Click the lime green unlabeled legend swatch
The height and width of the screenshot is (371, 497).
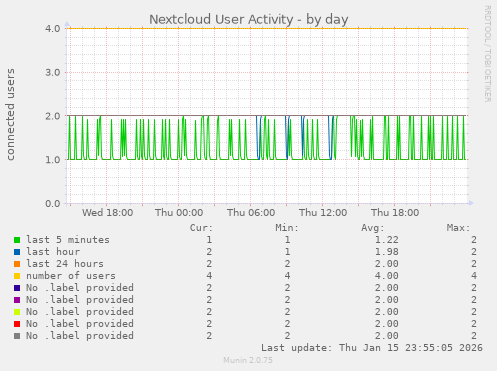click(17, 312)
